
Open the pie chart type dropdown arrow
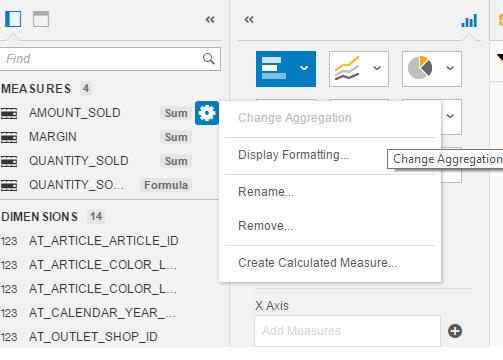[450, 68]
